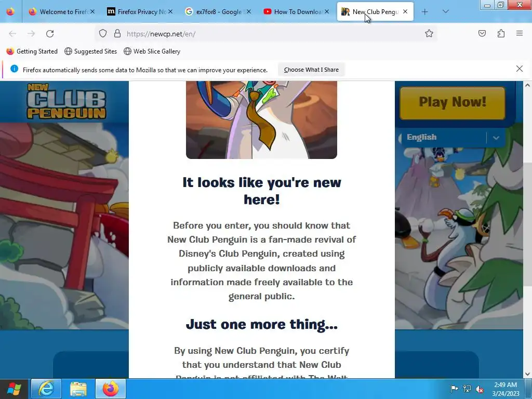Close the Firefox Privacy Notice tab
The width and height of the screenshot is (532, 399).
[170, 11]
